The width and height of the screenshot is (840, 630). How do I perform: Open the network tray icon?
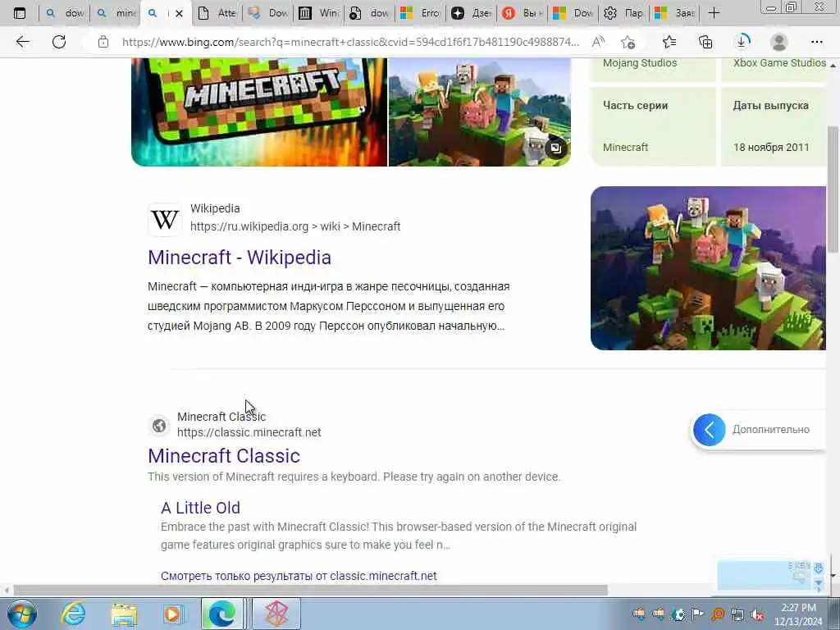pyautogui.click(x=737, y=614)
